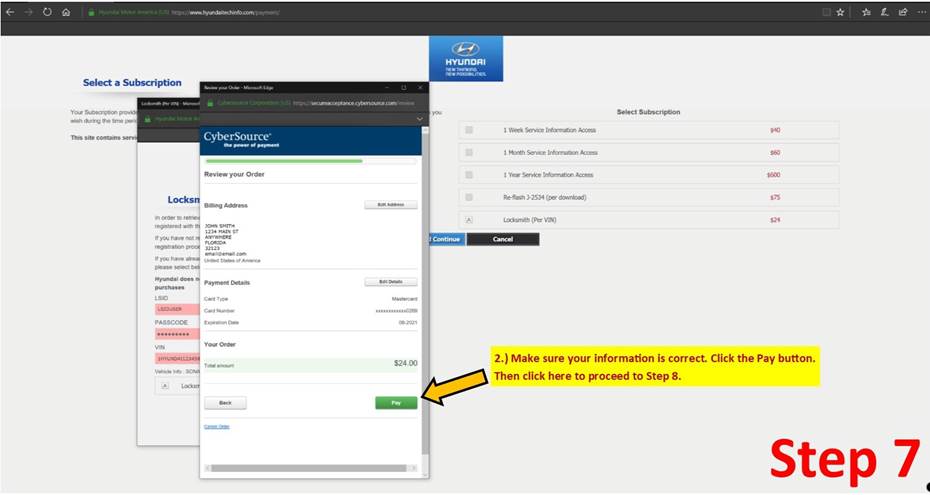
Task: Click right arrow of popup horizontal scrollbar
Action: [413, 468]
